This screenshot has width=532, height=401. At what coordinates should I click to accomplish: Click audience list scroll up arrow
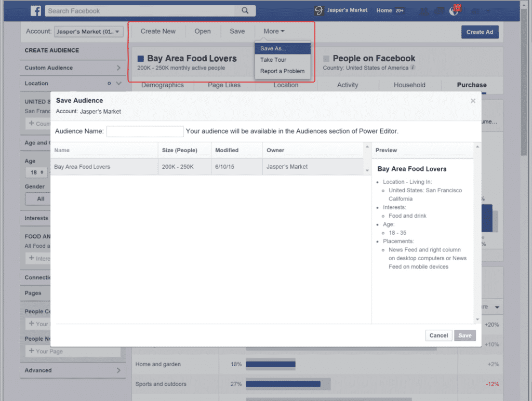(367, 147)
